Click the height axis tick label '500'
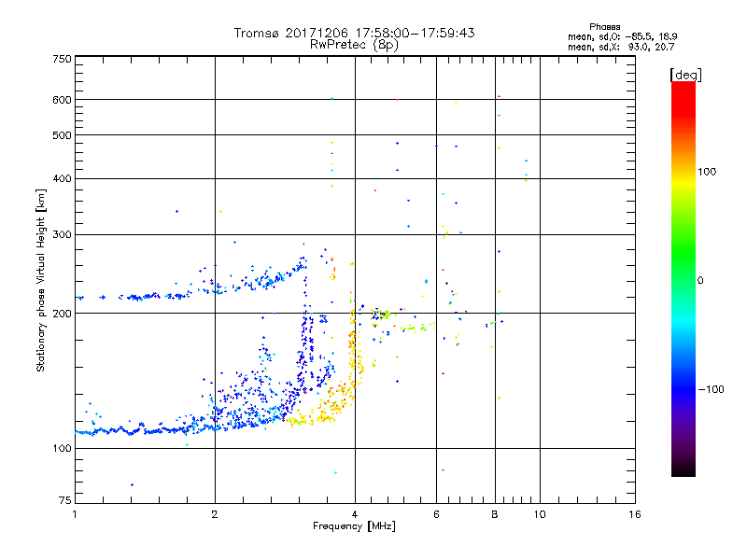This screenshot has height=560, width=747. coord(62,135)
